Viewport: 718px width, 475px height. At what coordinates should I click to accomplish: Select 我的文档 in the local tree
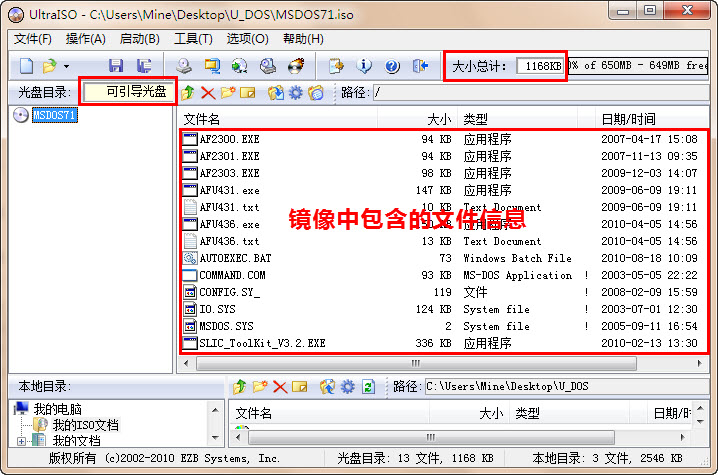76,441
